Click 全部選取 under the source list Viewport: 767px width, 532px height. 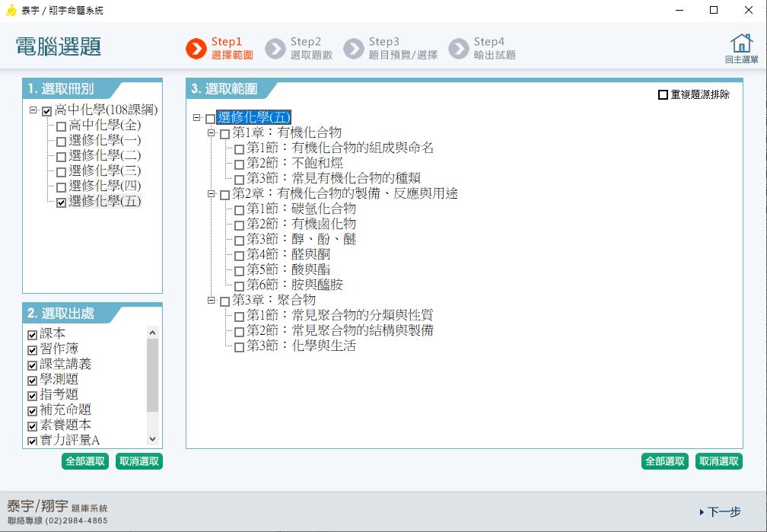[x=85, y=461]
